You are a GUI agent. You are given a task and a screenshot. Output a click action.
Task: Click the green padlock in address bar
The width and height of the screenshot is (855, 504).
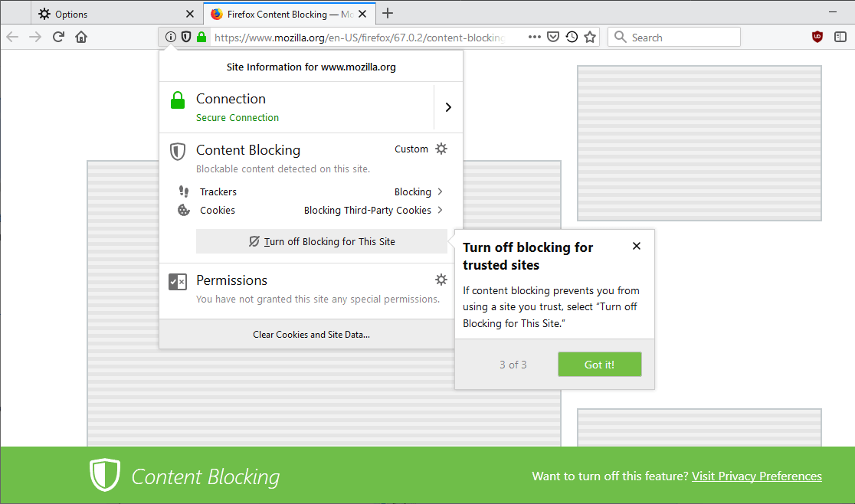tap(201, 37)
